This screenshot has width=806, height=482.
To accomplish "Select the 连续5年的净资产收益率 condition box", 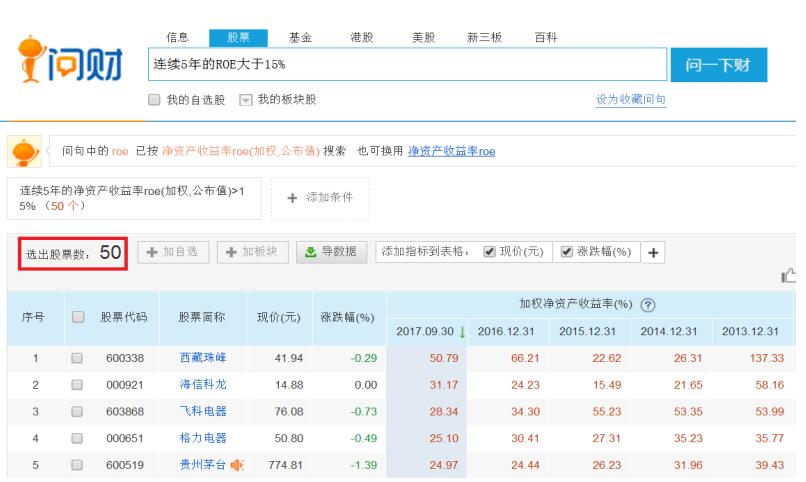I will [134, 198].
